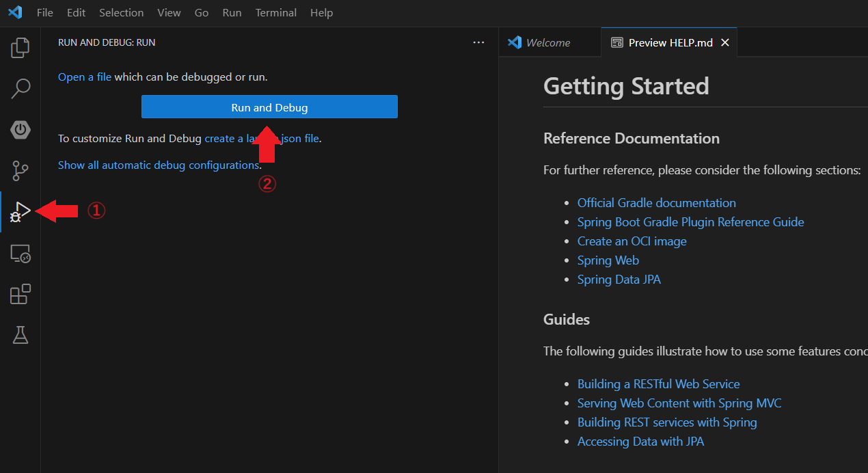The image size is (868, 473).
Task: Open the Testing flask icon
Action: [21, 335]
